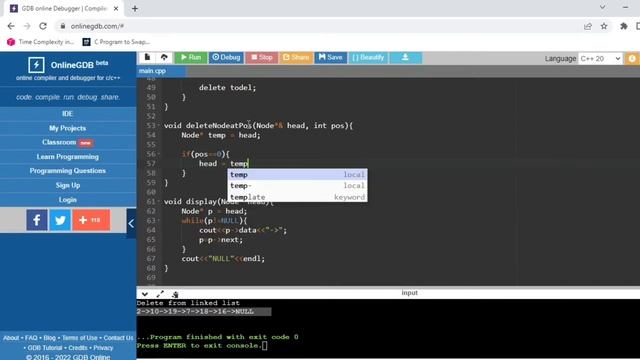
Task: Open the Terms of Use footer link
Action: coord(80,338)
